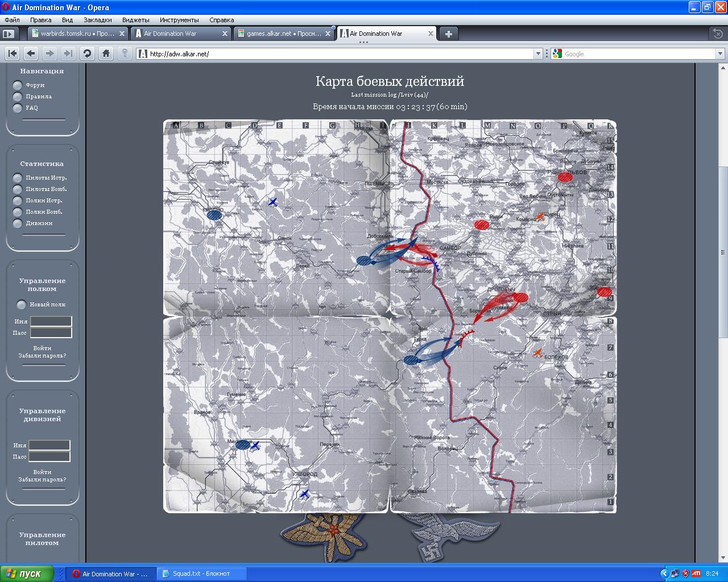Image resolution: width=728 pixels, height=582 pixels.
Task: Reload the current page
Action: point(87,53)
